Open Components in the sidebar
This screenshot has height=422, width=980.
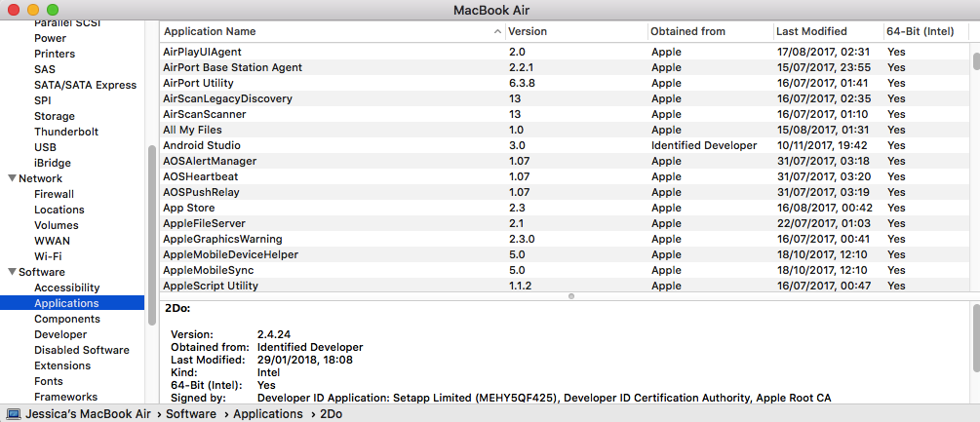pyautogui.click(x=67, y=319)
